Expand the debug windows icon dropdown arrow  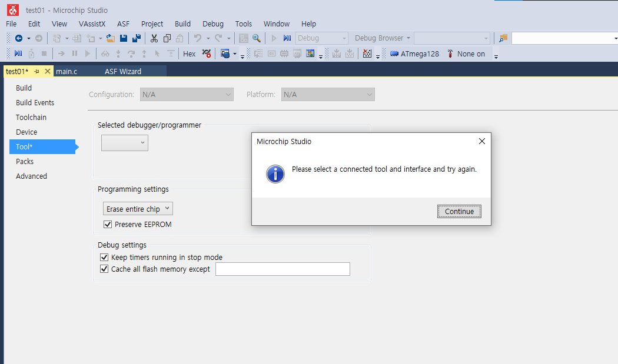click(x=235, y=54)
